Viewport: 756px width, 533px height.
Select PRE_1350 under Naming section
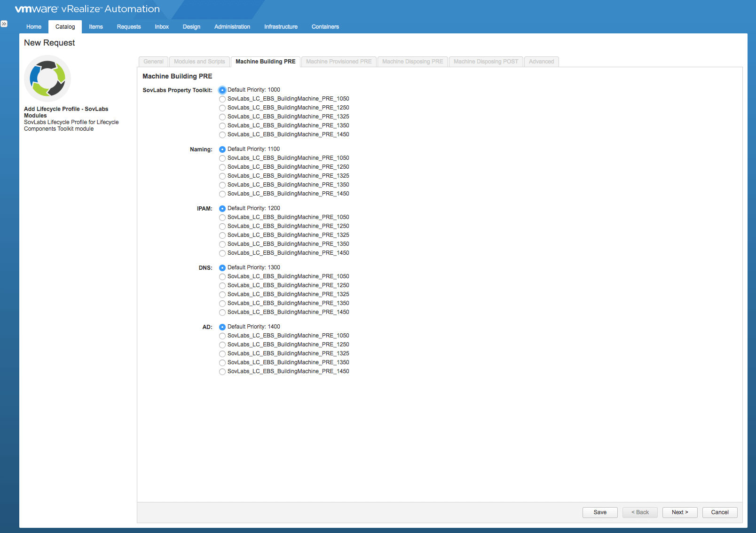click(222, 185)
